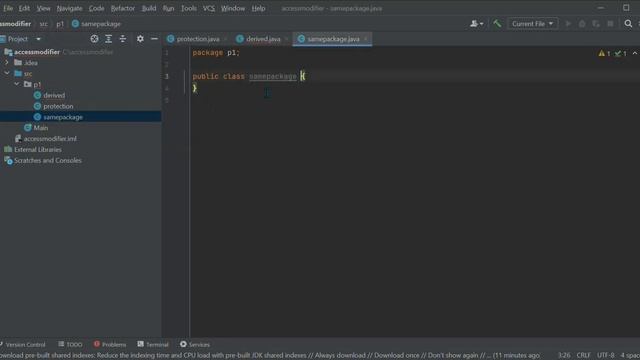Click Run with Coverage icon
640x360 pixels.
(596, 24)
